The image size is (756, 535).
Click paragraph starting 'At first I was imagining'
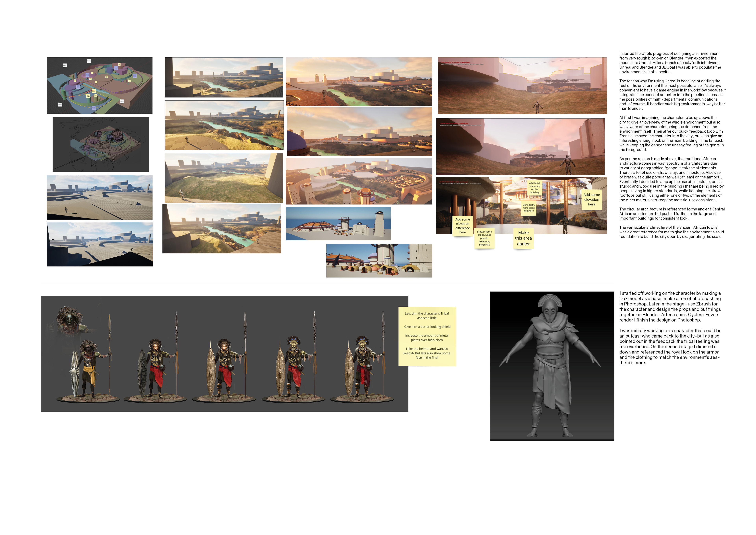click(672, 133)
